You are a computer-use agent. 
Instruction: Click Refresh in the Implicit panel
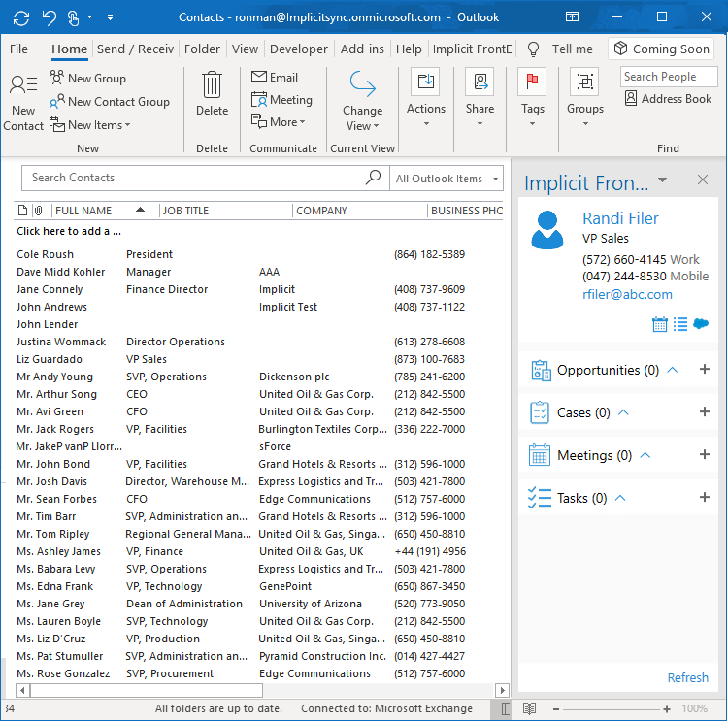coord(687,677)
